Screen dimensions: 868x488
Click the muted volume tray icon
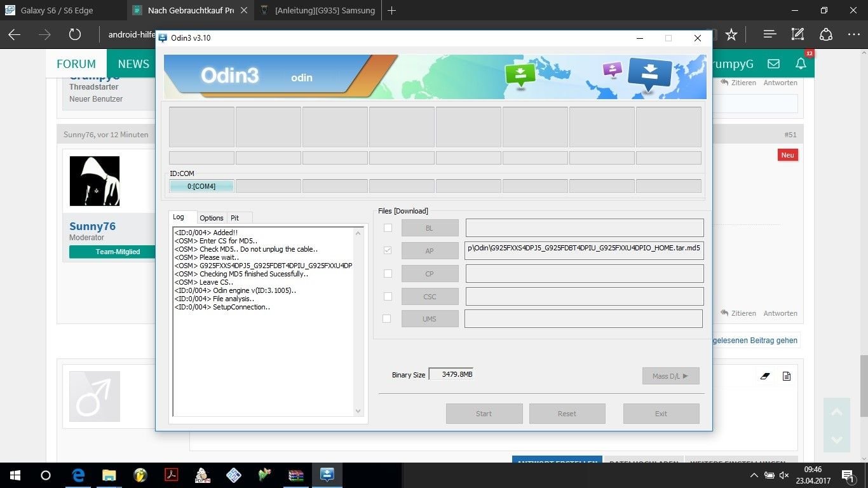tap(784, 475)
